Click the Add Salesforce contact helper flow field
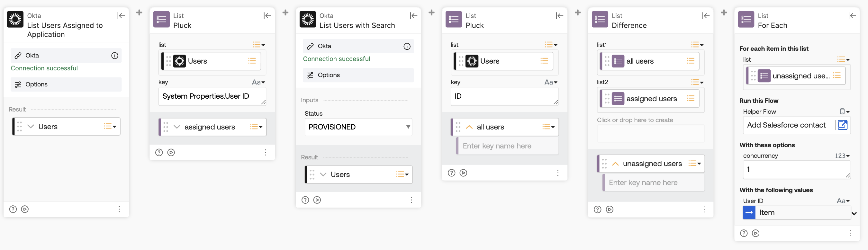The height and width of the screenshot is (250, 868). pyautogui.click(x=789, y=125)
